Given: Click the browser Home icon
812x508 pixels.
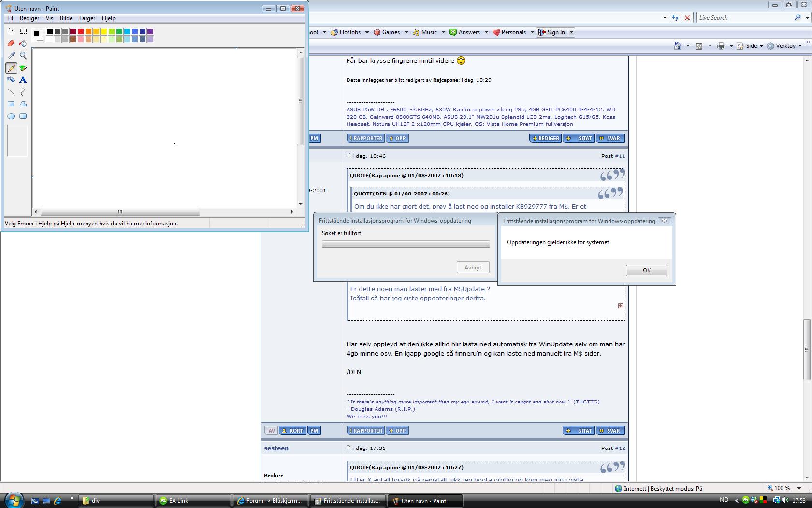Looking at the screenshot, I should pos(678,46).
